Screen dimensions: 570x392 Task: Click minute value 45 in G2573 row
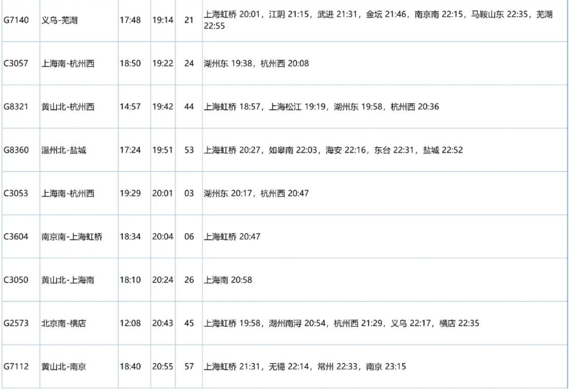pyautogui.click(x=188, y=323)
